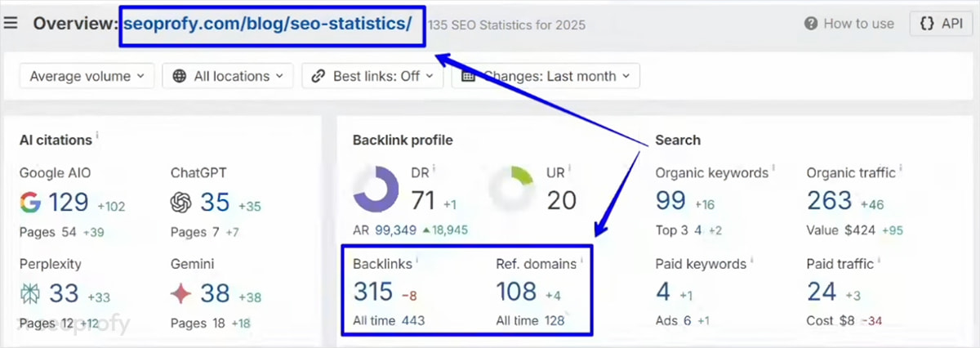Click the info icon beside Organic traffic
The height and width of the screenshot is (348, 980).
900,169
